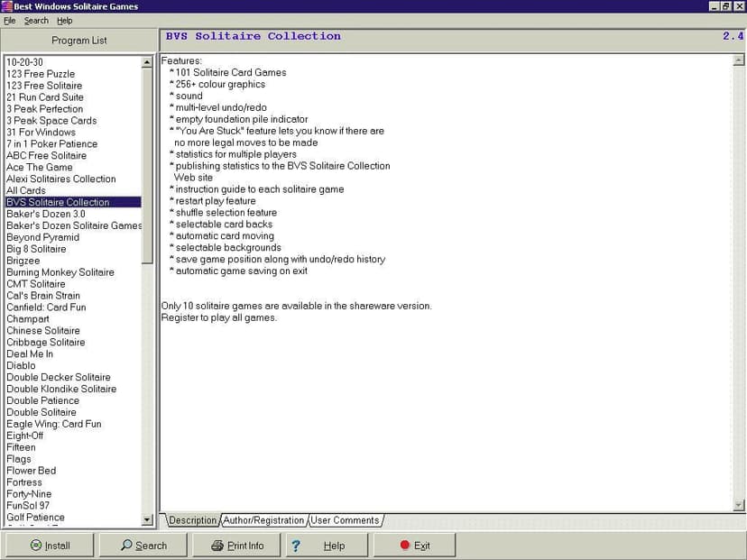The image size is (747, 560).
Task: Select Cal's Brain Strain
Action: click(x=73, y=295)
